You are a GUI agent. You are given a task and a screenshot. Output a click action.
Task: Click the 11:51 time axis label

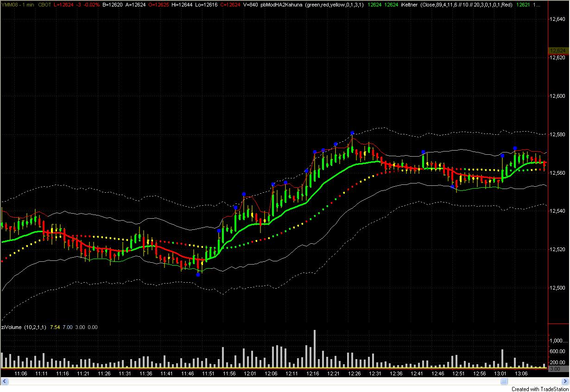click(209, 373)
